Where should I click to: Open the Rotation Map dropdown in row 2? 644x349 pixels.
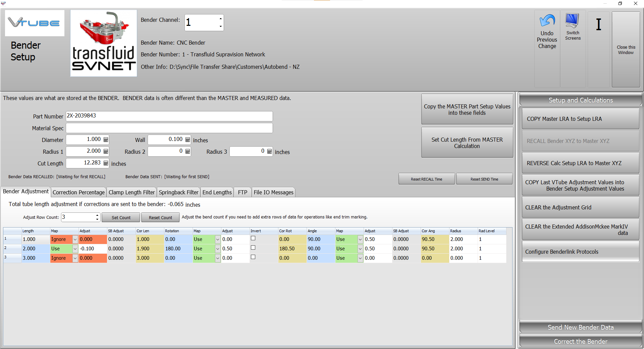tap(218, 249)
